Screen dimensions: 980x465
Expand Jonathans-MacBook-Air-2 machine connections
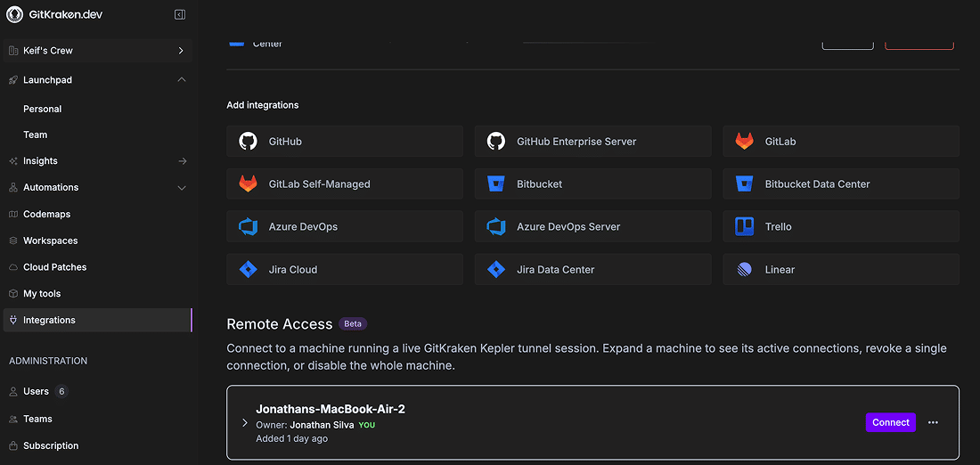[245, 423]
